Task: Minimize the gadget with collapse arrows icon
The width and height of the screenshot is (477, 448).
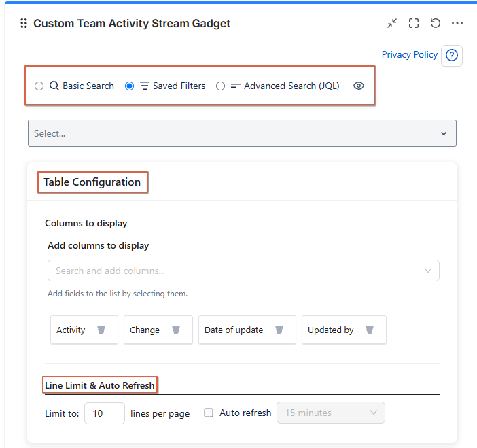Action: 392,23
